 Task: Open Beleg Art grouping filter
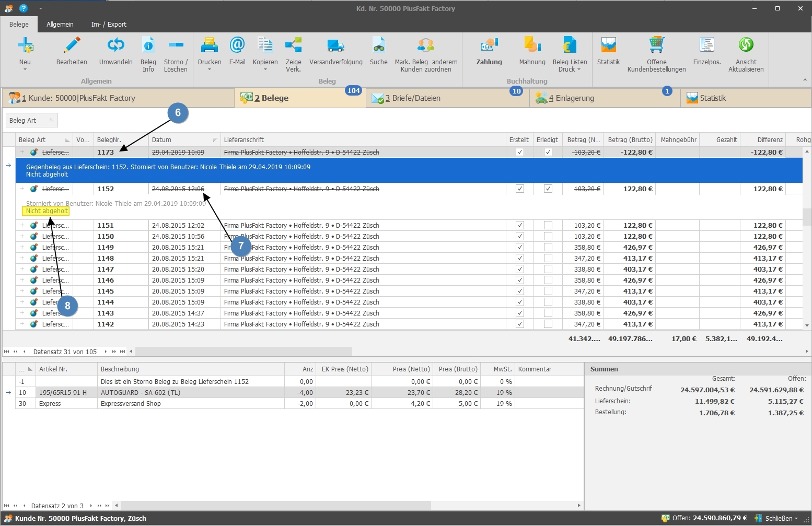point(31,121)
